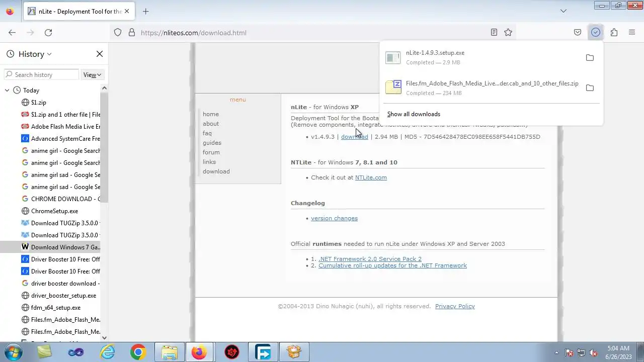The width and height of the screenshot is (644, 362).
Task: Open the List all tabs chevron
Action: tap(563, 11)
